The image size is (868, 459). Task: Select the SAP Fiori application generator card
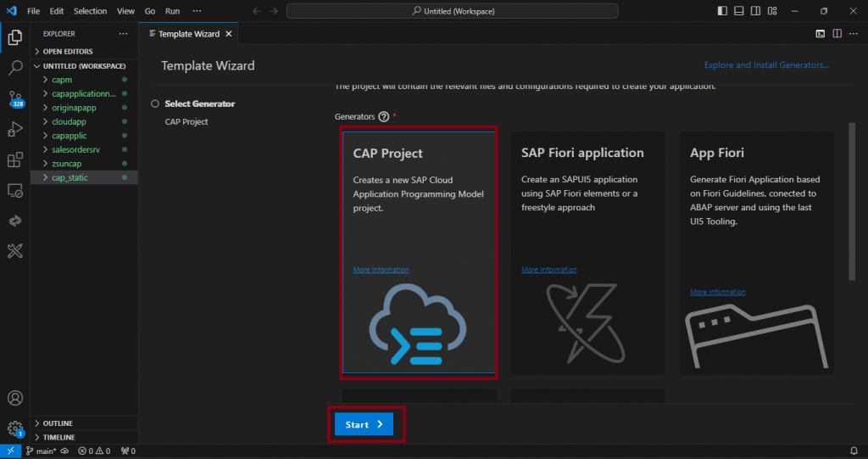click(x=588, y=253)
